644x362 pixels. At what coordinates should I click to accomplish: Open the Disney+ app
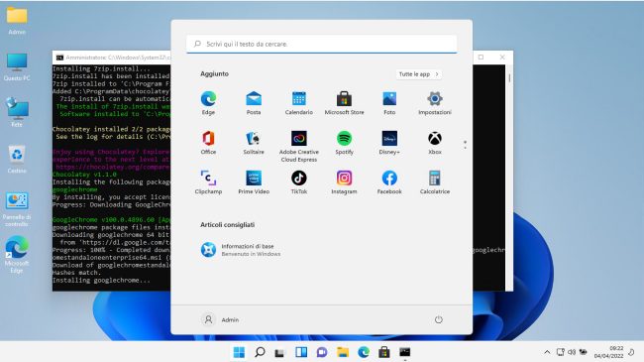[389, 143]
